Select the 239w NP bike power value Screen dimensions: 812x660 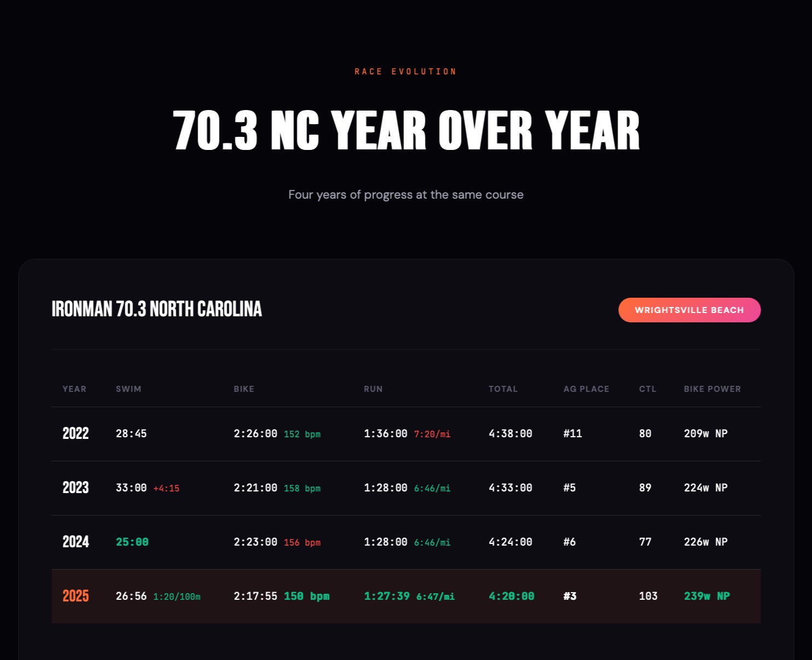pyautogui.click(x=707, y=596)
